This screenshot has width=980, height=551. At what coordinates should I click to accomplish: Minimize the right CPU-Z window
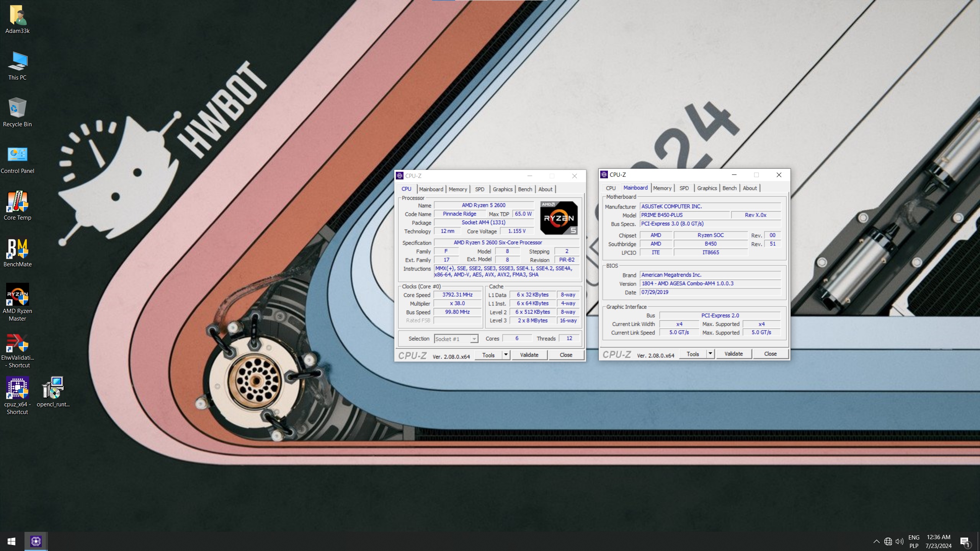734,175
